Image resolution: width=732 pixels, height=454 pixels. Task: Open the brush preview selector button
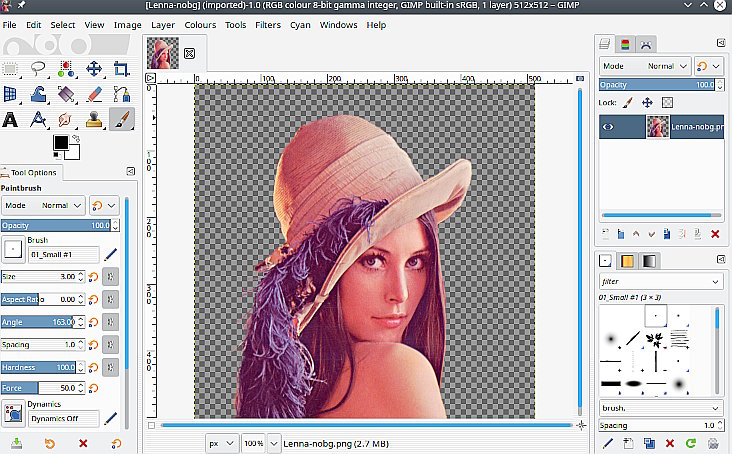[x=13, y=250]
